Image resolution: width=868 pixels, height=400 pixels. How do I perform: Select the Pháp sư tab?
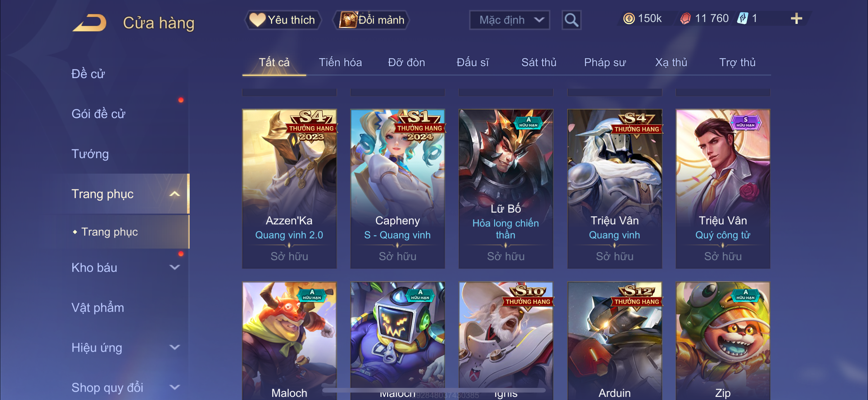[x=605, y=63]
